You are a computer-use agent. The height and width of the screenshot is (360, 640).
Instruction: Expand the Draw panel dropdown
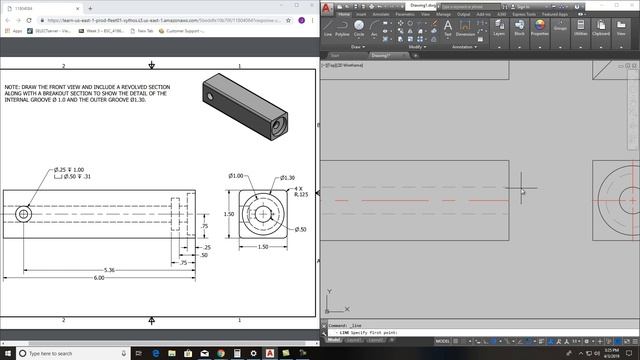tap(358, 47)
